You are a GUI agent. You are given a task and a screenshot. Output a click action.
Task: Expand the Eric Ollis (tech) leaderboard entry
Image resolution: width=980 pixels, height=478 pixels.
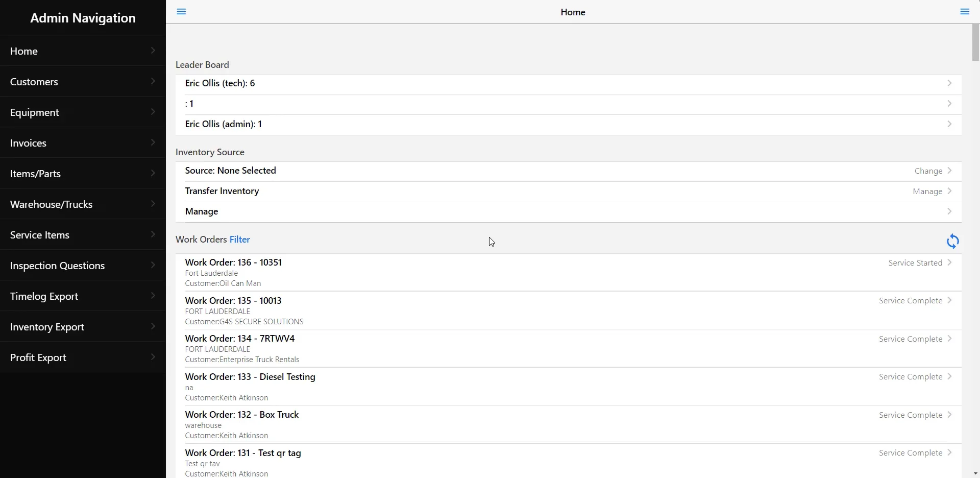949,83
